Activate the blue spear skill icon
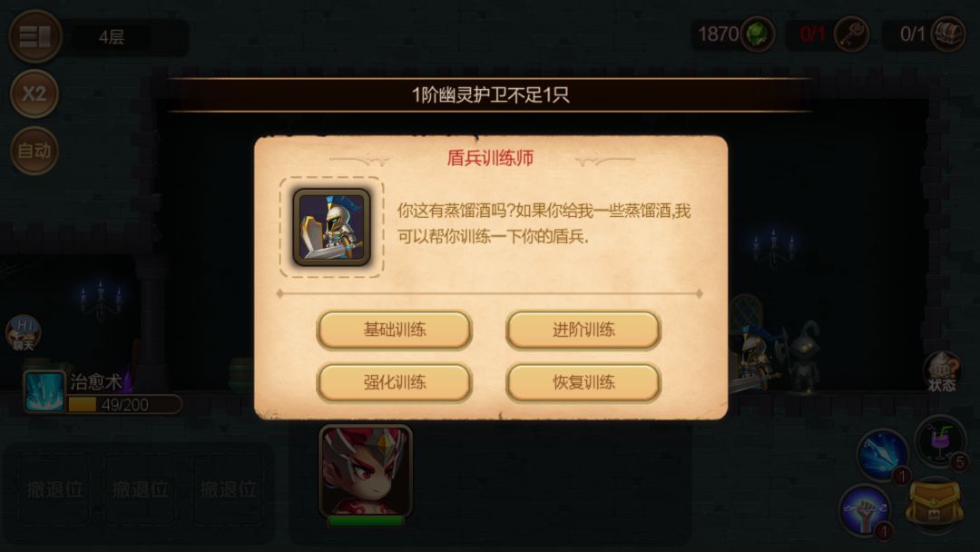The height and width of the screenshot is (552, 980). [x=883, y=455]
